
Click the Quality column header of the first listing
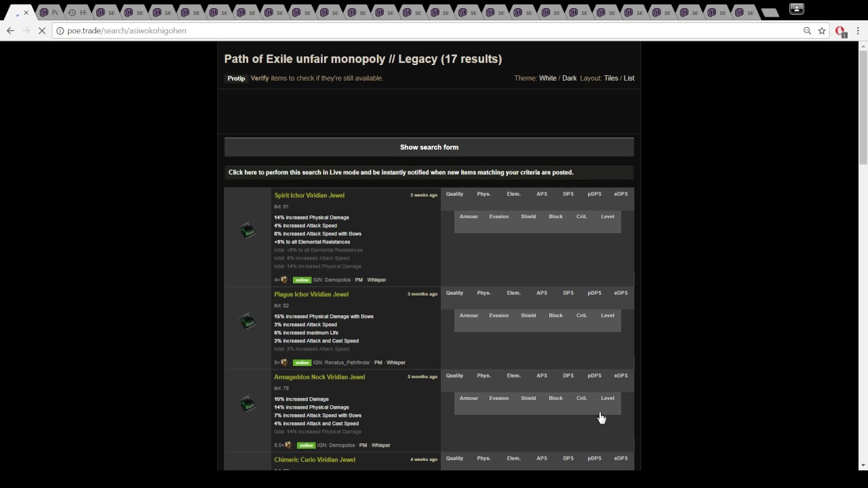[x=454, y=194]
